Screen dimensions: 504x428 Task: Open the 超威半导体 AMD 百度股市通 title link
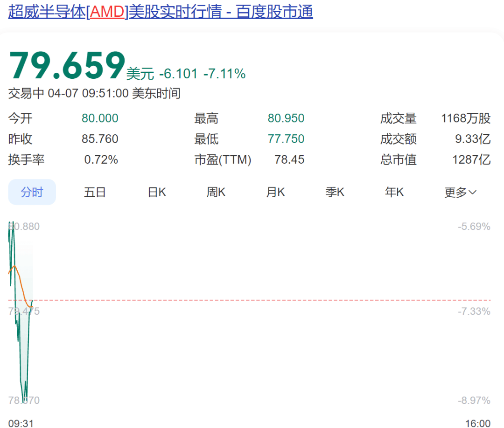(161, 12)
